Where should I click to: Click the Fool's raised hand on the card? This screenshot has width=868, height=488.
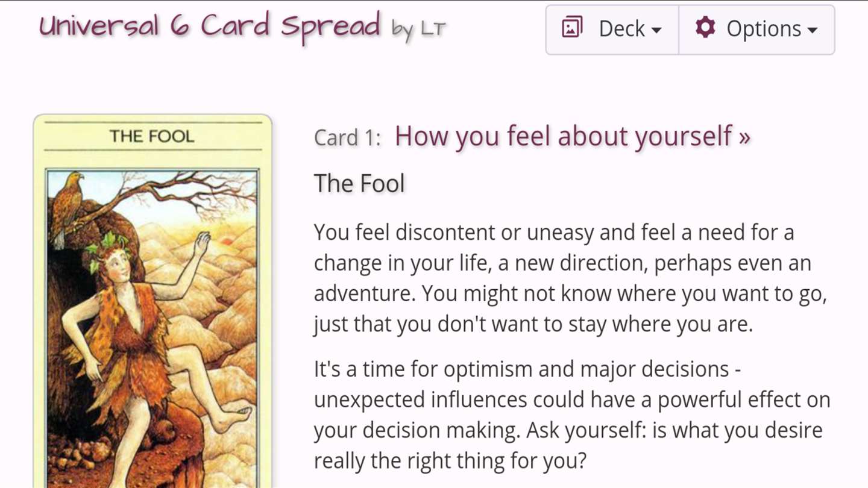202,242
